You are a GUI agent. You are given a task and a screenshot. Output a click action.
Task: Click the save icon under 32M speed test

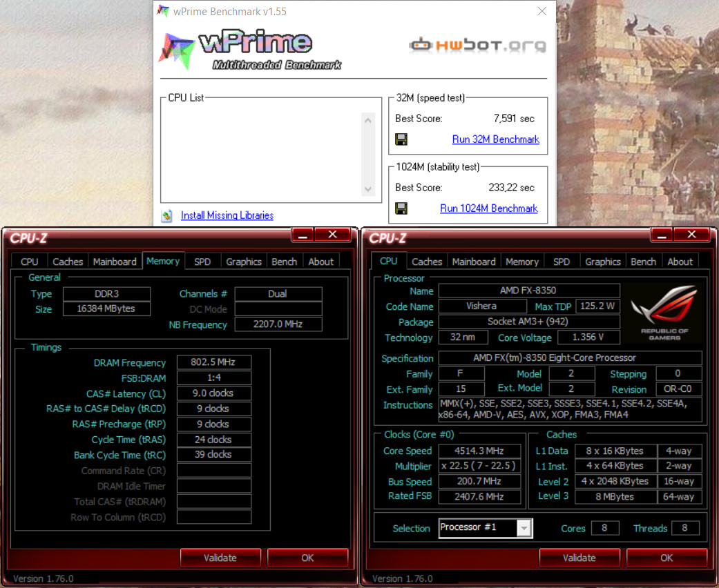coord(401,139)
